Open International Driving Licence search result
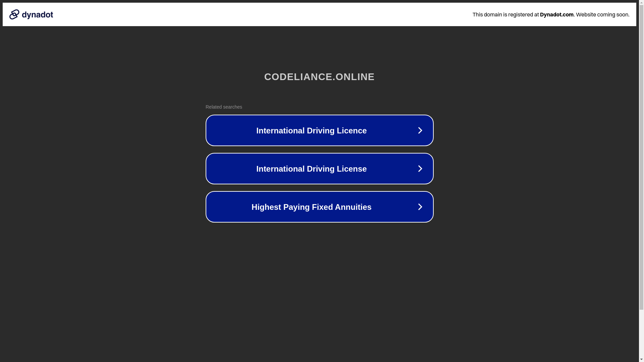Viewport: 644px width, 362px height. point(319,130)
